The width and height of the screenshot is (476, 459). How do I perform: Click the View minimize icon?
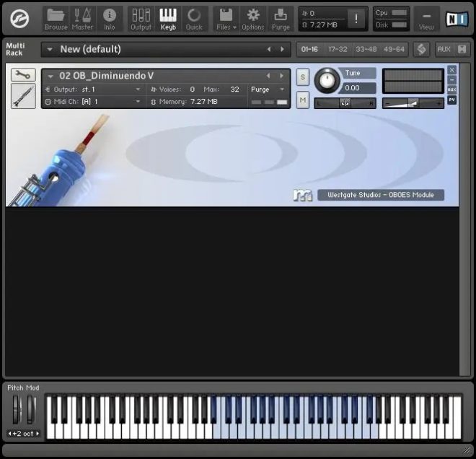pyautogui.click(x=426, y=19)
